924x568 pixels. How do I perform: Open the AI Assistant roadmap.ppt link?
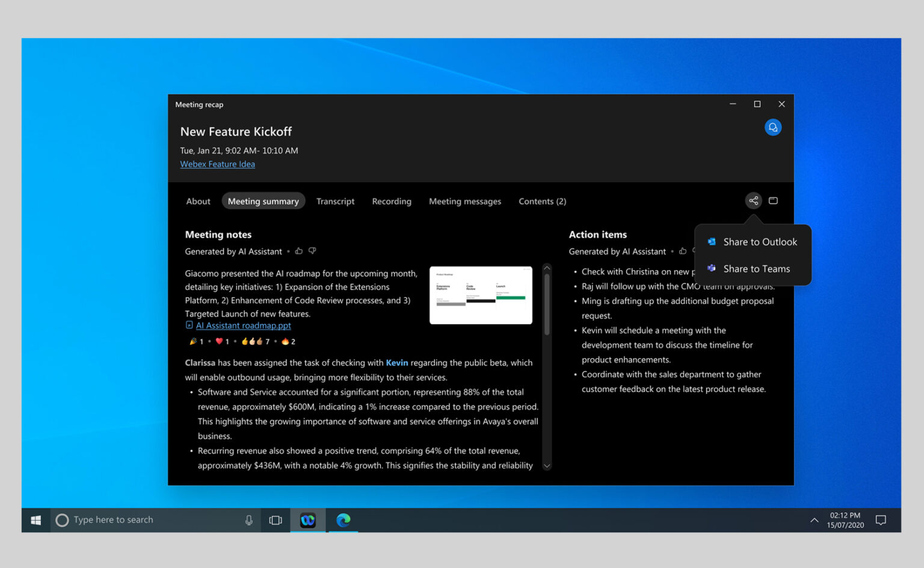243,326
